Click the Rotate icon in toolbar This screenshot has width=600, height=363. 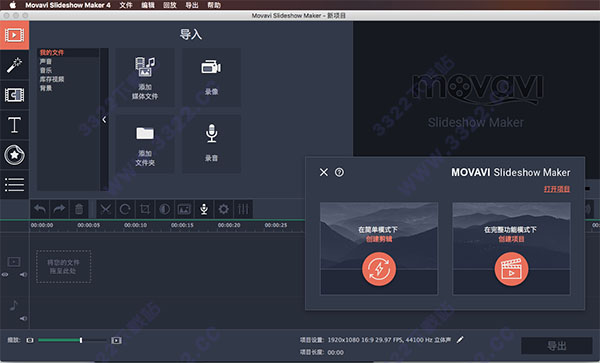point(125,209)
